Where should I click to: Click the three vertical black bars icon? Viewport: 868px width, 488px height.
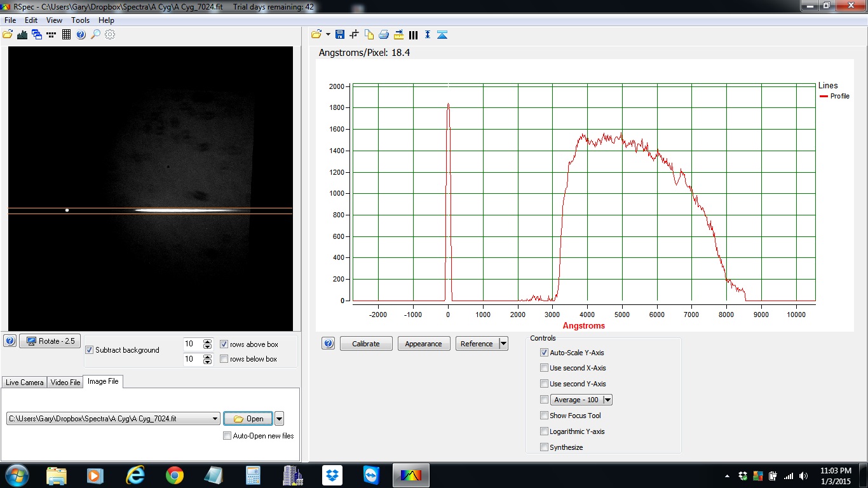click(x=414, y=34)
